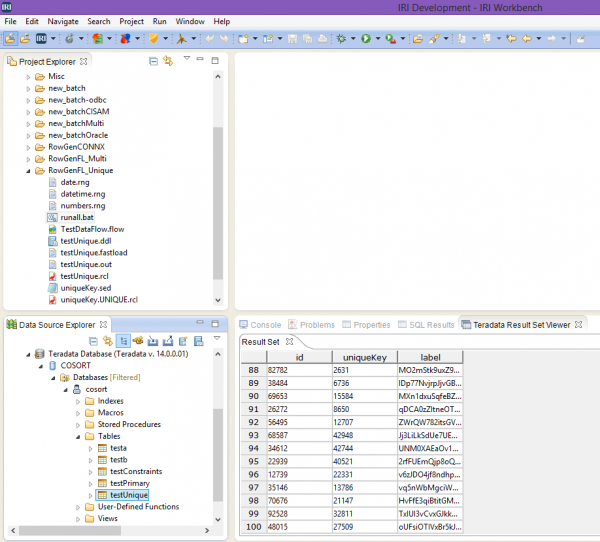Open the Window menu
The height and width of the screenshot is (542, 600).
(x=190, y=21)
